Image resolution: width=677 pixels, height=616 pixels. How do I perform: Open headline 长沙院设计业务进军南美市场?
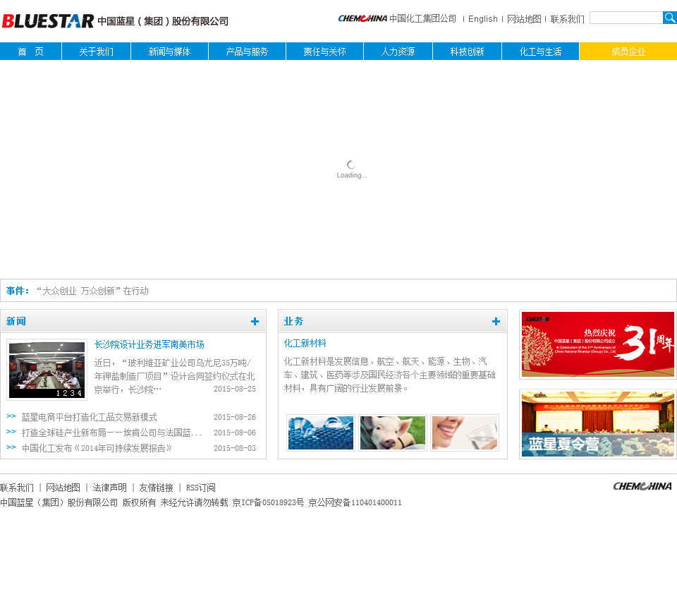(x=149, y=344)
